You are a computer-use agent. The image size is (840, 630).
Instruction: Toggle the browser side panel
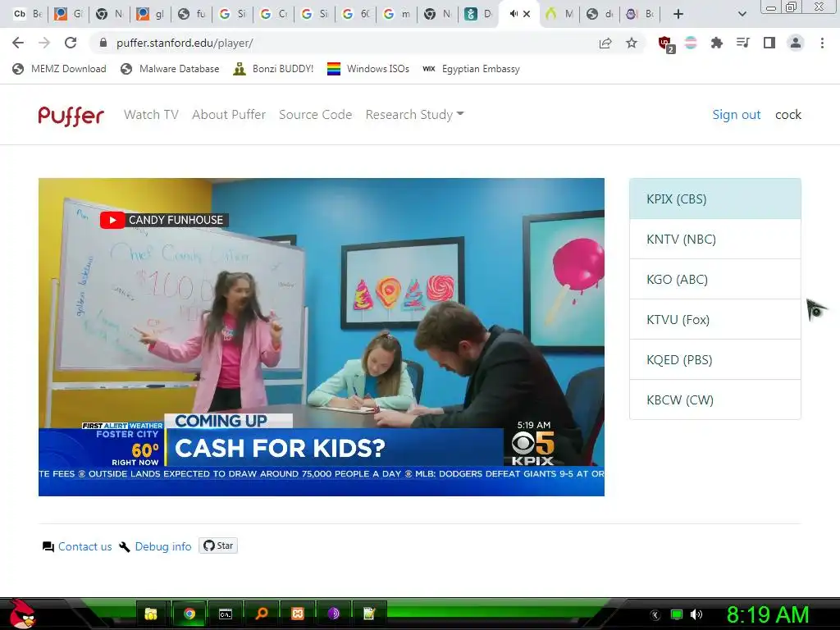point(769,43)
